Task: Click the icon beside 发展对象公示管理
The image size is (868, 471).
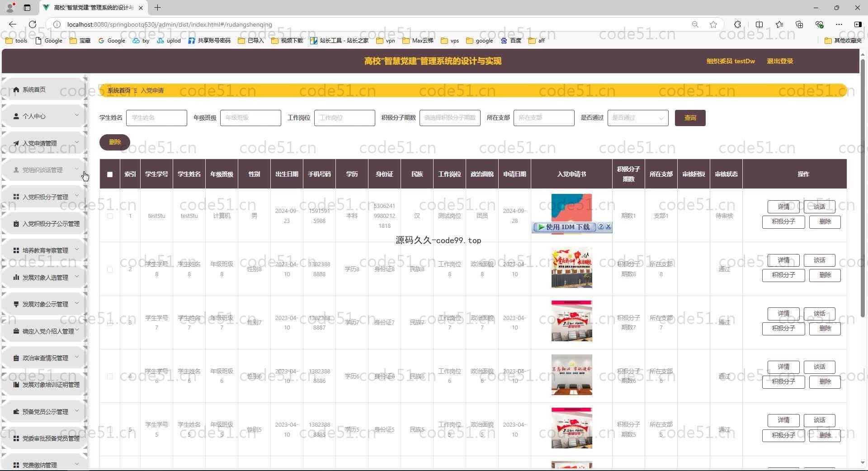Action: coord(16,304)
